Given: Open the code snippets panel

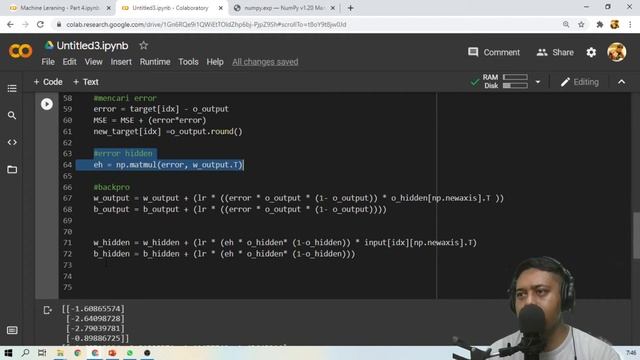Looking at the screenshot, I should (12, 142).
